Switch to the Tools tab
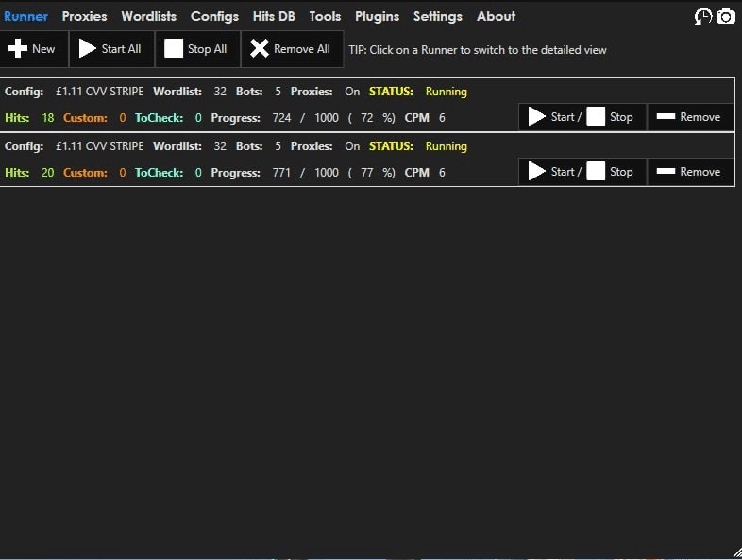This screenshot has width=742, height=560. click(325, 16)
